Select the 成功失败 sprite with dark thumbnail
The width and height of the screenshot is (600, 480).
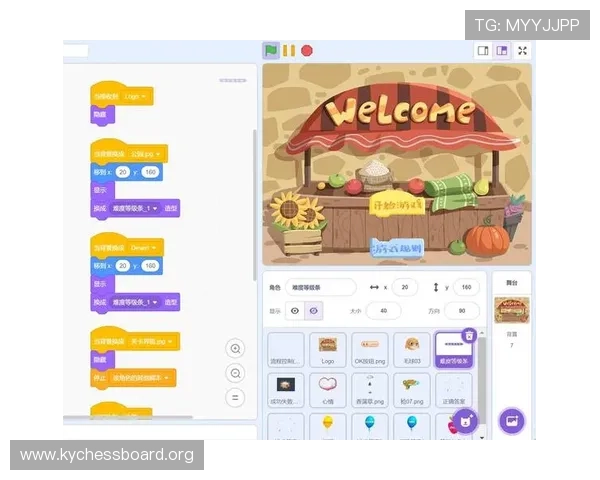pyautogui.click(x=285, y=390)
